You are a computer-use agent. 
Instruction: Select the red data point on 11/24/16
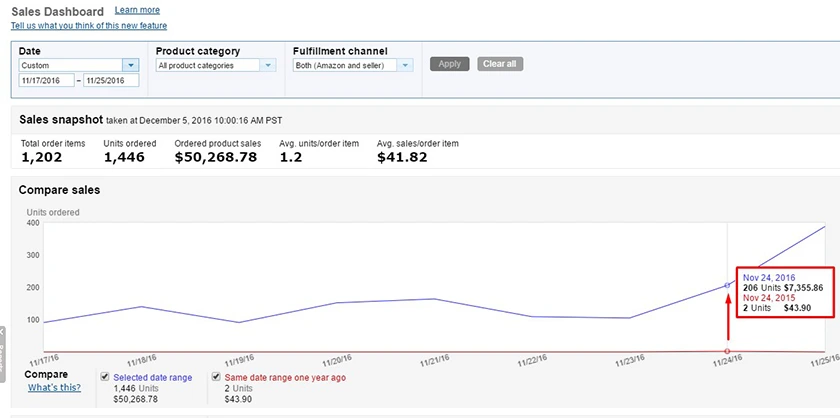727,351
